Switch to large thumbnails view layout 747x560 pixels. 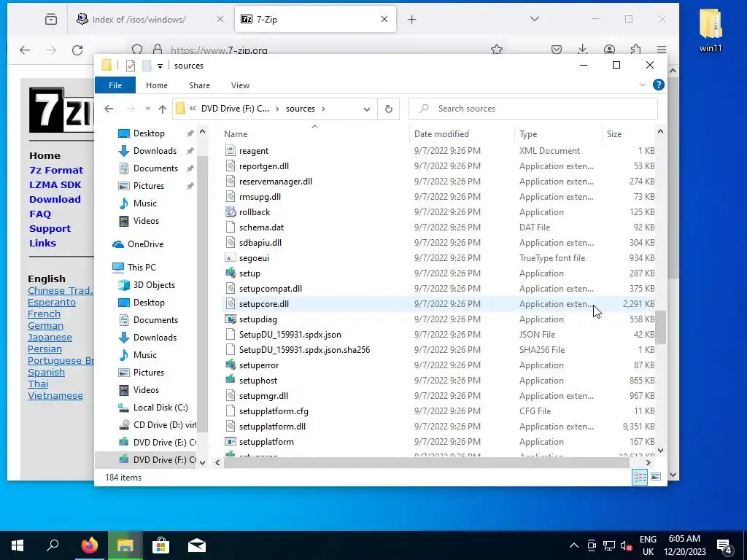pyautogui.click(x=656, y=477)
